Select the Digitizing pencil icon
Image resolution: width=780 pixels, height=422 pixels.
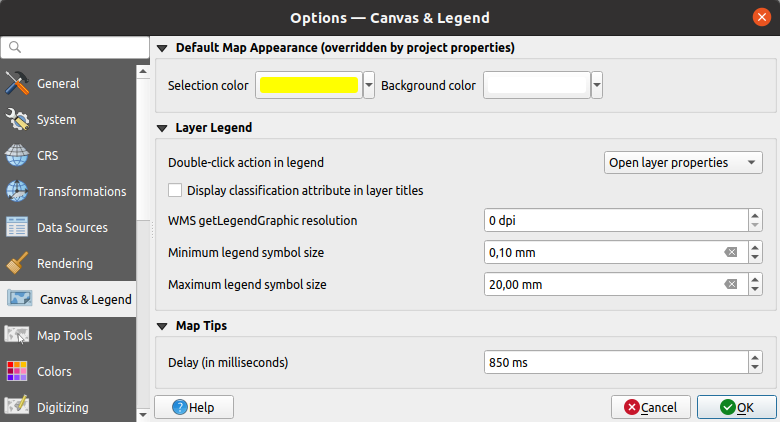pos(18,407)
